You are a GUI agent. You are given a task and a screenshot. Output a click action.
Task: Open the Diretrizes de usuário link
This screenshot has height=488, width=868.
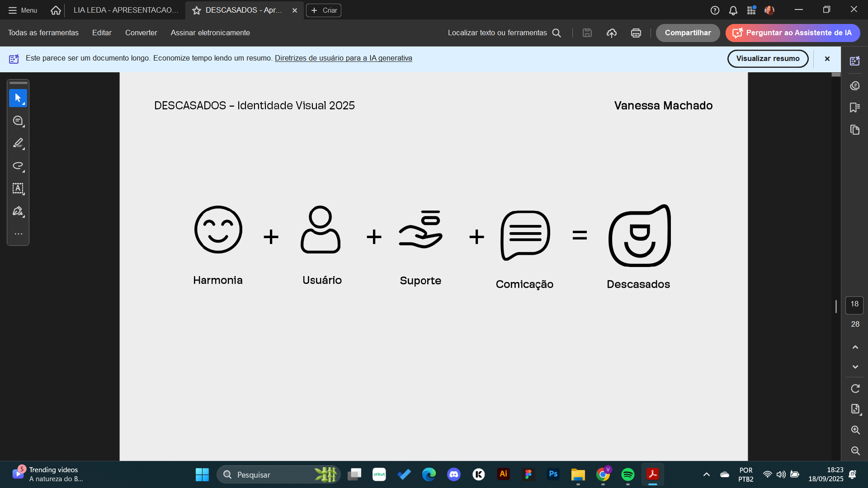[343, 58]
